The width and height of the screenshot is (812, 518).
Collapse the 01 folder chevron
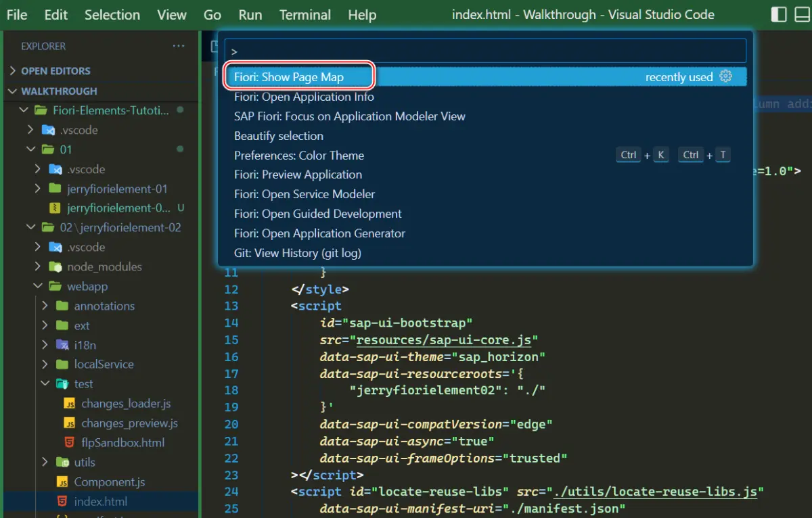point(30,149)
